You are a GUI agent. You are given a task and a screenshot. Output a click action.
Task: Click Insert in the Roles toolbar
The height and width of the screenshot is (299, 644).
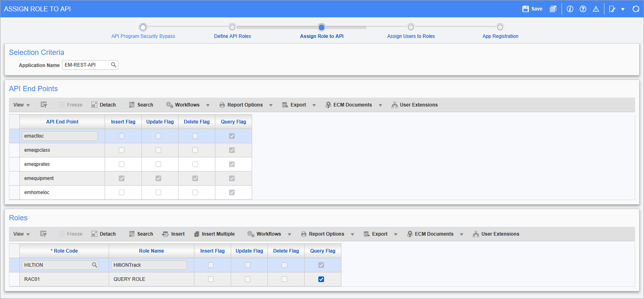coord(173,234)
